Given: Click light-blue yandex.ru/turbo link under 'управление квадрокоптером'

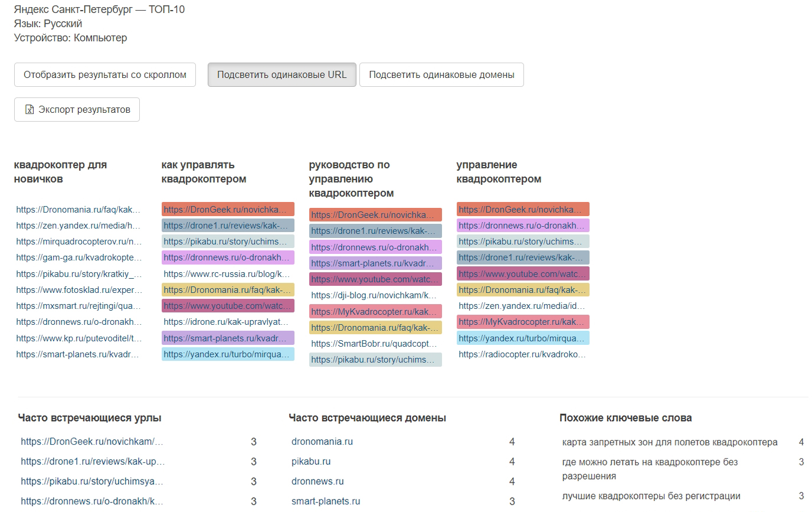Looking at the screenshot, I should click(522, 338).
